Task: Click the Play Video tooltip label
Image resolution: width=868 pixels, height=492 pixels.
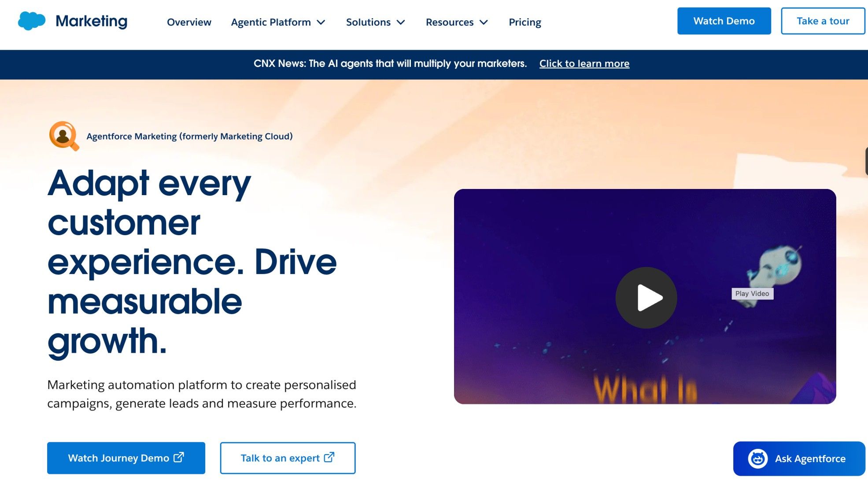Action: click(752, 293)
